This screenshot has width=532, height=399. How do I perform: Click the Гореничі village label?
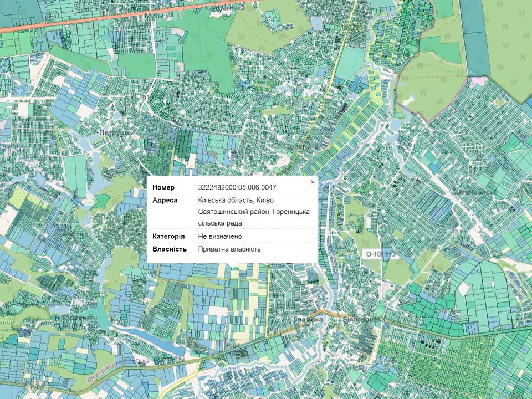pyautogui.click(x=302, y=147)
